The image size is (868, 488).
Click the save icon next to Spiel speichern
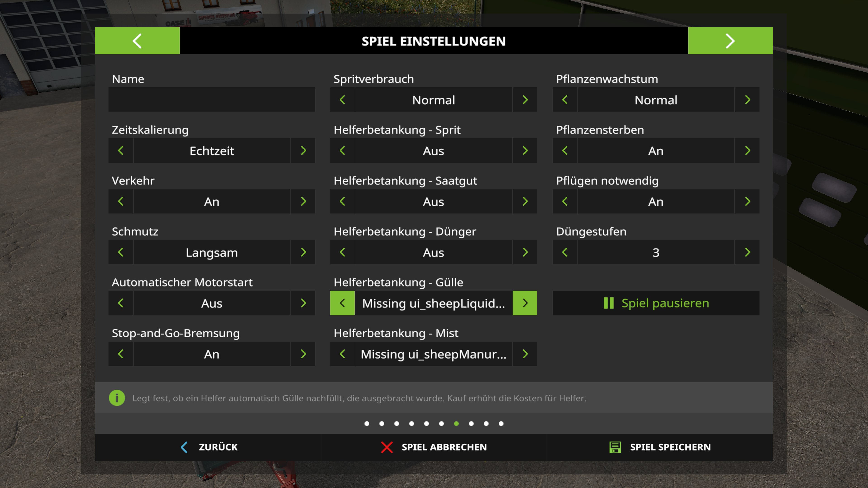click(x=615, y=446)
